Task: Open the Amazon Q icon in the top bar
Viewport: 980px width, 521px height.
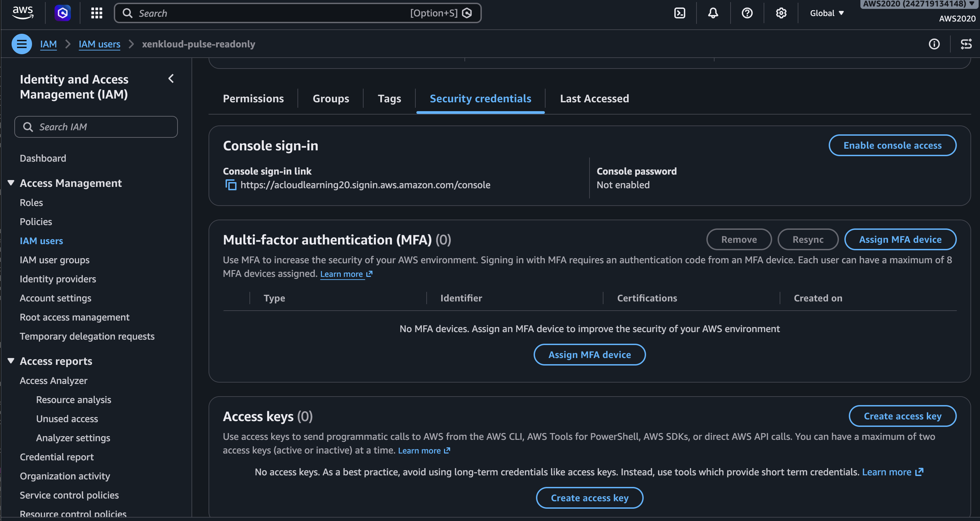Action: 63,13
